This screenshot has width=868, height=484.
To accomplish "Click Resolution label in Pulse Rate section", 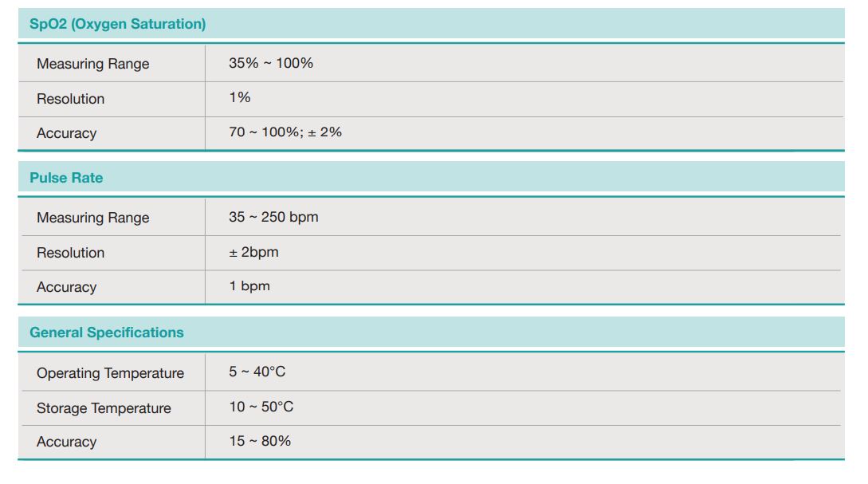I will pos(70,253).
